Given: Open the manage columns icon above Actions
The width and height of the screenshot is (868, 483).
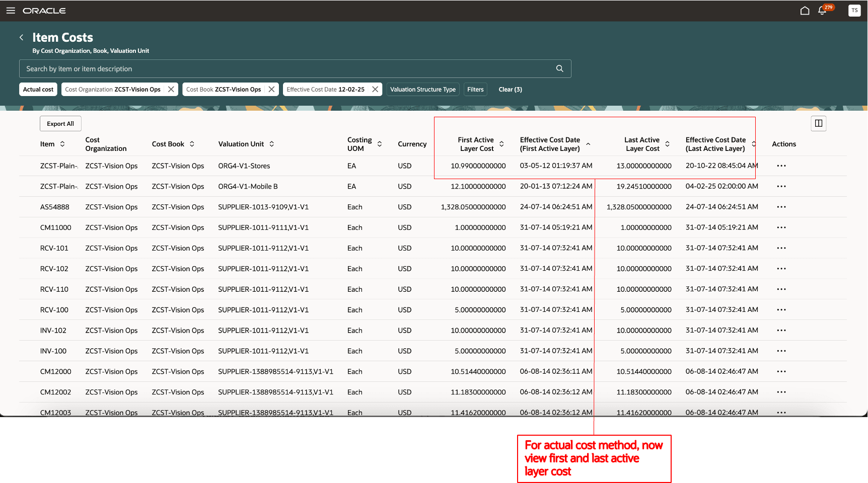Looking at the screenshot, I should coord(818,123).
